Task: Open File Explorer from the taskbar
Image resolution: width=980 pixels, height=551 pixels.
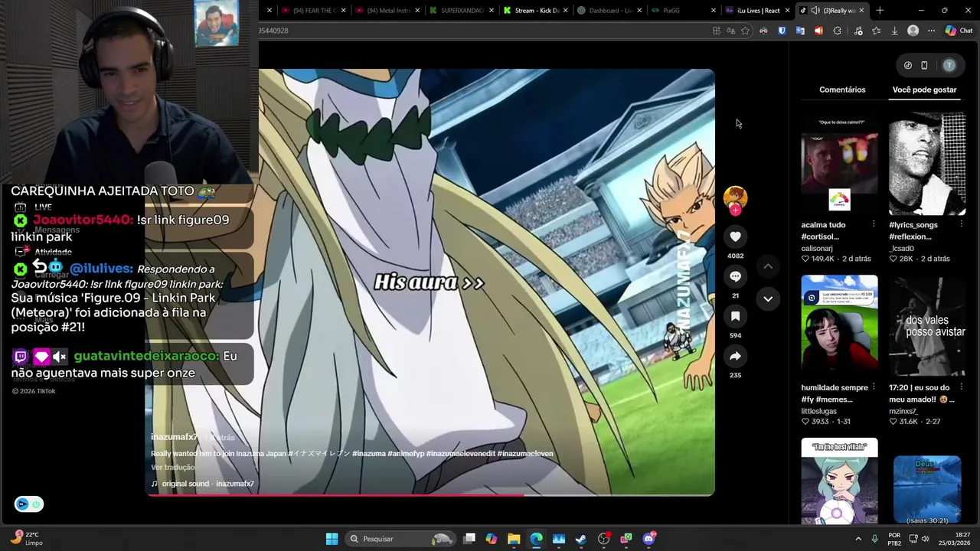Action: 514,539
